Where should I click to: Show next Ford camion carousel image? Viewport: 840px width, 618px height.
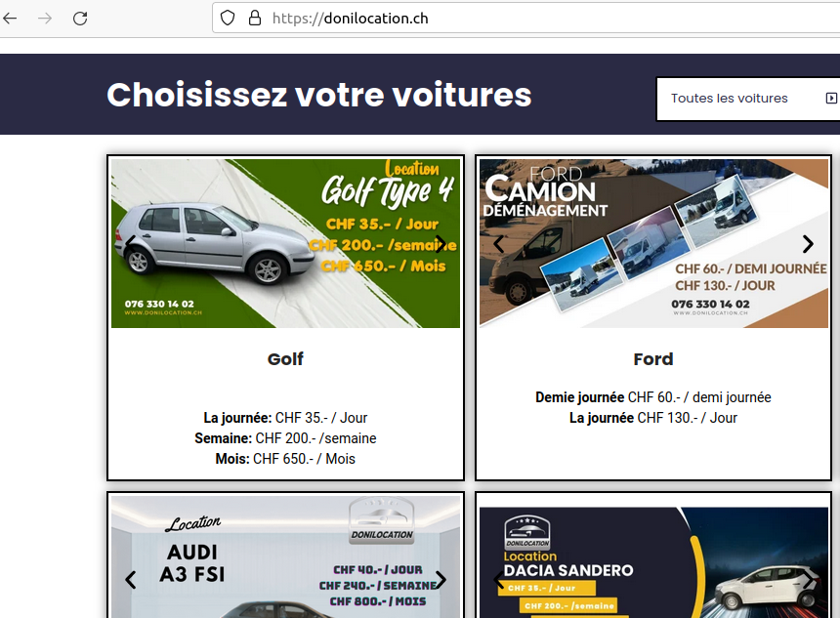[x=808, y=244]
